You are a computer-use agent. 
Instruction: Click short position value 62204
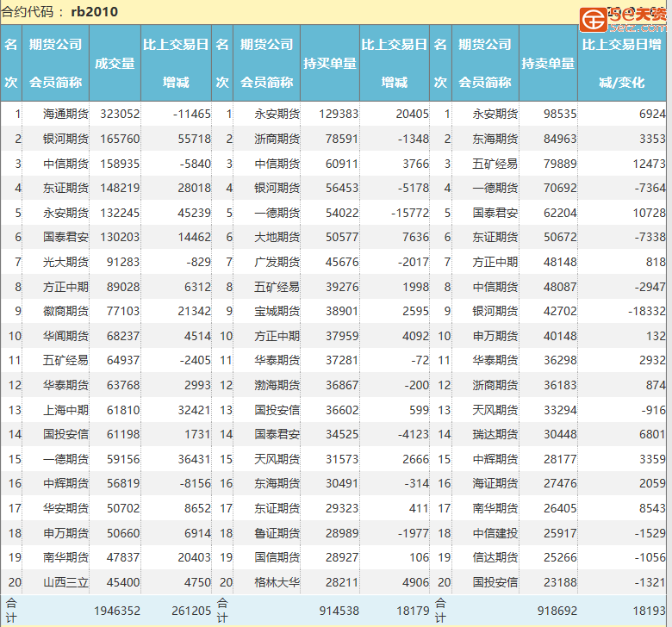tap(560, 213)
